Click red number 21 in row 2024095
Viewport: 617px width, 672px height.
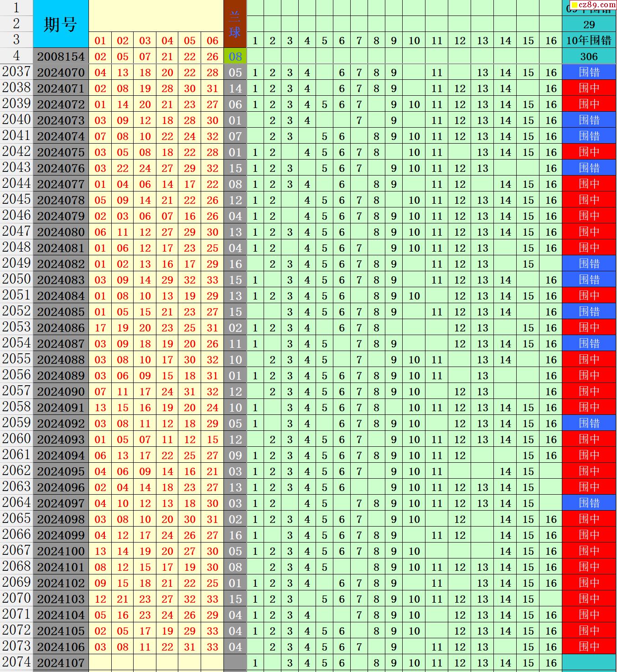point(213,471)
